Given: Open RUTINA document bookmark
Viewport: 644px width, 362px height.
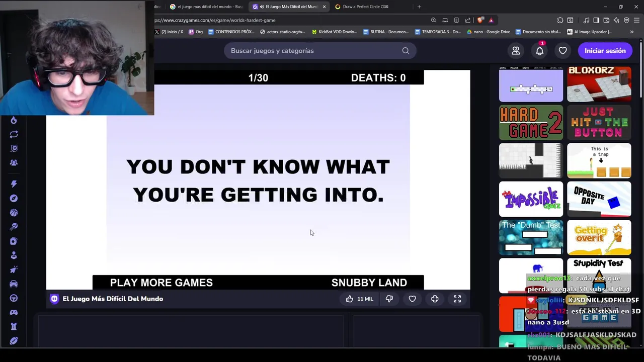Looking at the screenshot, I should [x=386, y=32].
